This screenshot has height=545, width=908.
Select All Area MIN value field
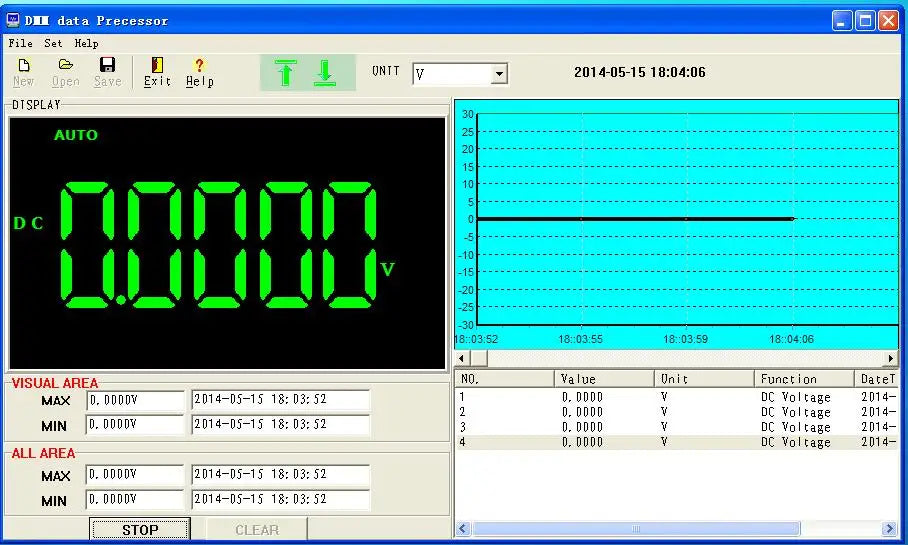[x=135, y=499]
